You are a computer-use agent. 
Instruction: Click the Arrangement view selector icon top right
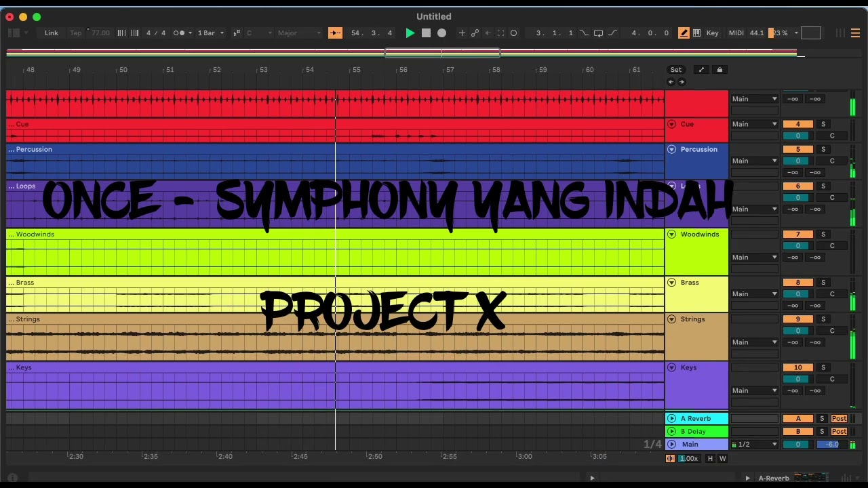pos(855,33)
